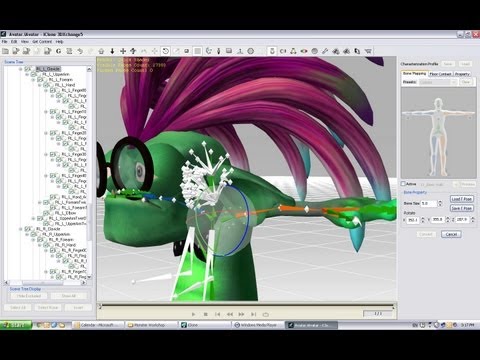Toggle the checkbox next to RL_L_Clavicle
The height and width of the screenshot is (360, 480).
click(27, 69)
